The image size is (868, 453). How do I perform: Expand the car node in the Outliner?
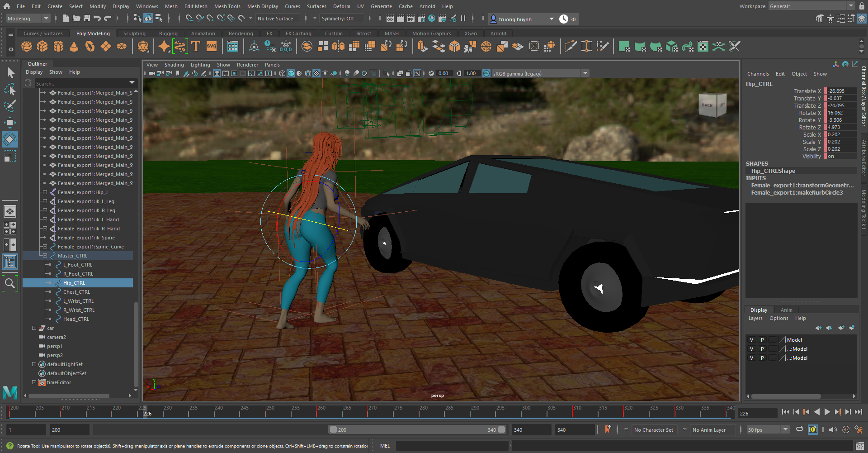(34, 328)
